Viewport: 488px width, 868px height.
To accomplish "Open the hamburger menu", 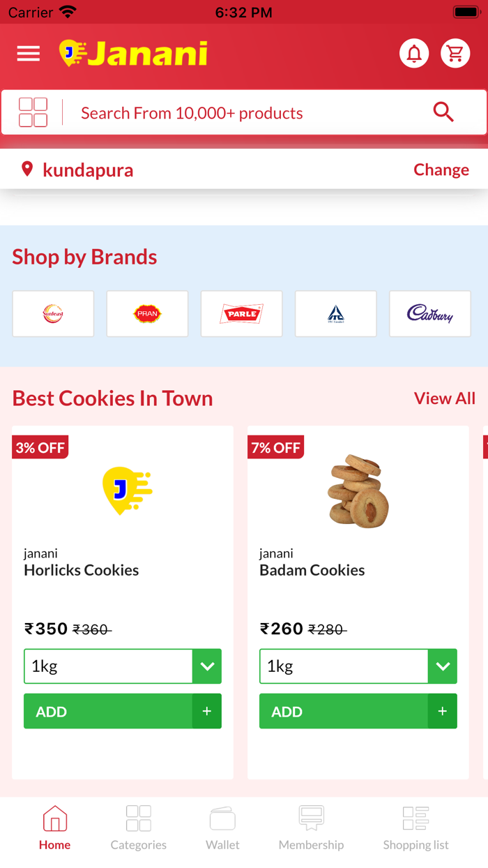I will point(29,54).
